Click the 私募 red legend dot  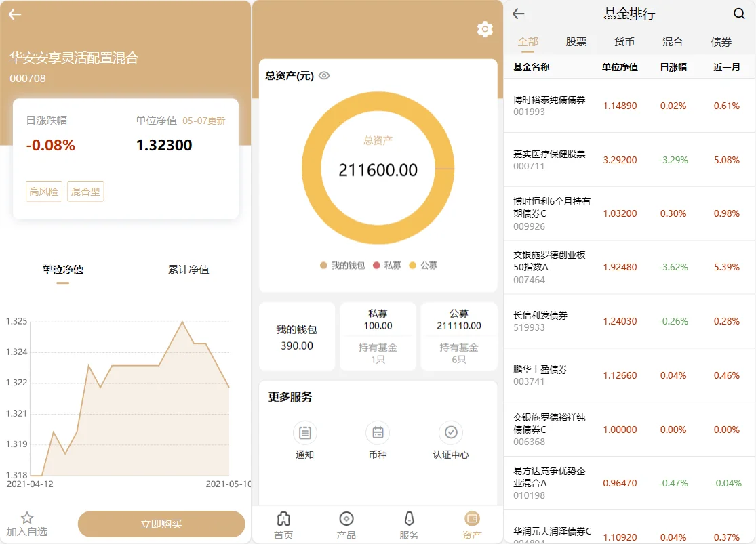pos(376,266)
